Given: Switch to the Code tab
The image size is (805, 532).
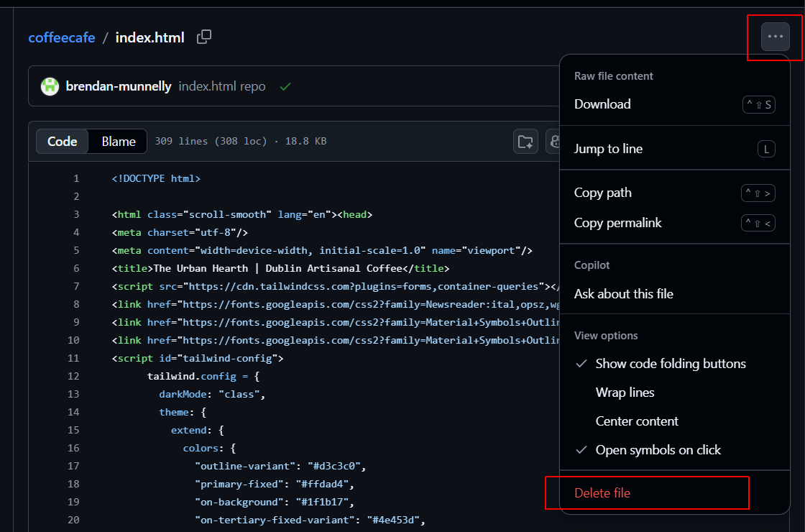Looking at the screenshot, I should (x=62, y=141).
